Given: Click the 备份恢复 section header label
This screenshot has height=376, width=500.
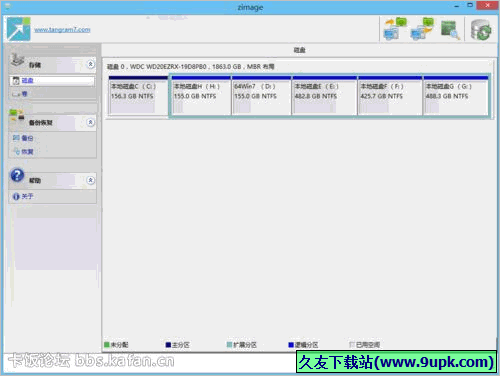Looking at the screenshot, I should point(41,123).
